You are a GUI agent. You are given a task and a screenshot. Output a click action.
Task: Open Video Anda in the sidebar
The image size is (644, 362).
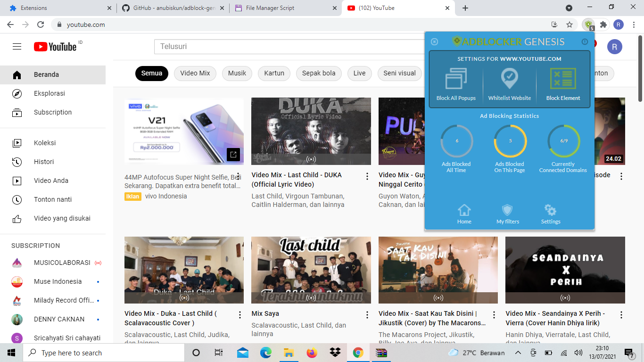53,181
